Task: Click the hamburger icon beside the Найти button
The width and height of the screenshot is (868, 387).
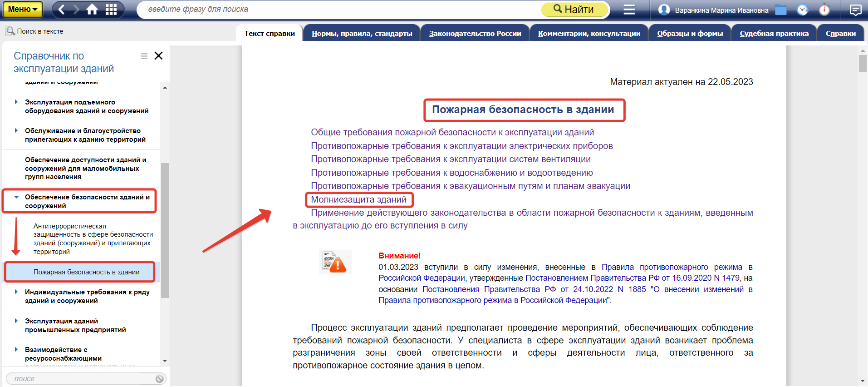Action: pyautogui.click(x=629, y=10)
